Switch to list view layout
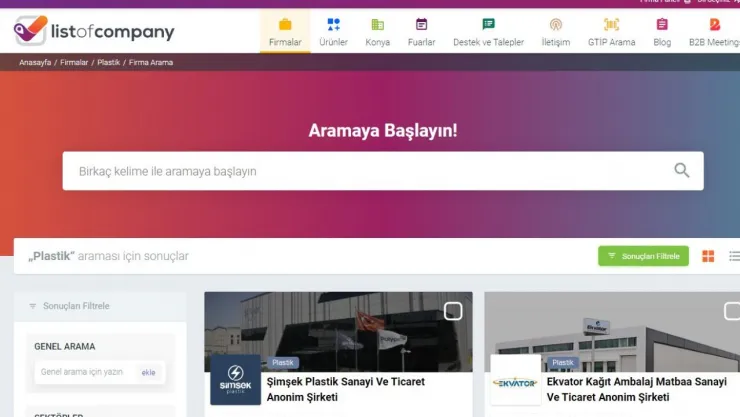Image resolution: width=740 pixels, height=417 pixels. [734, 256]
